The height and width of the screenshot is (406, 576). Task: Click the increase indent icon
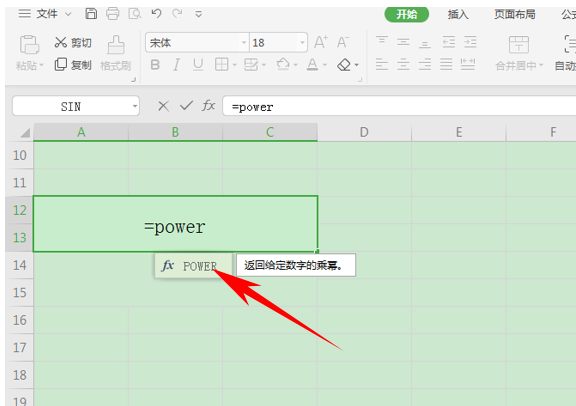[x=470, y=42]
